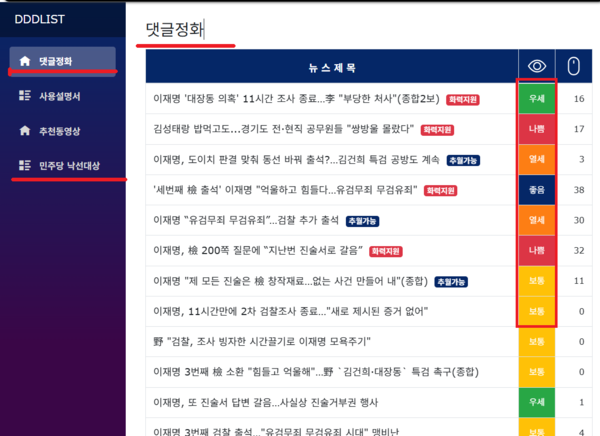Click orange 열세 status on 검찰 추가 출석 row
Screen dimensions: 600x436
click(537, 220)
